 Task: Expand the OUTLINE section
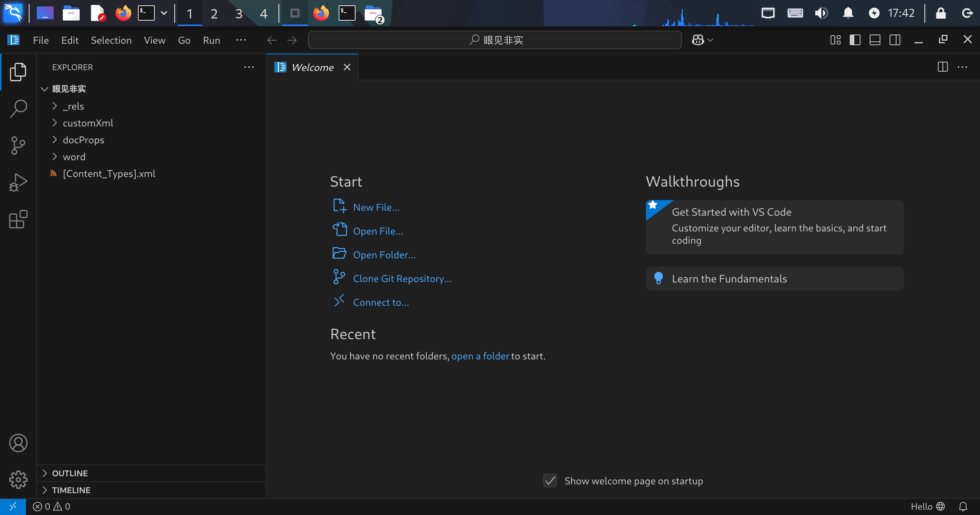(x=70, y=473)
